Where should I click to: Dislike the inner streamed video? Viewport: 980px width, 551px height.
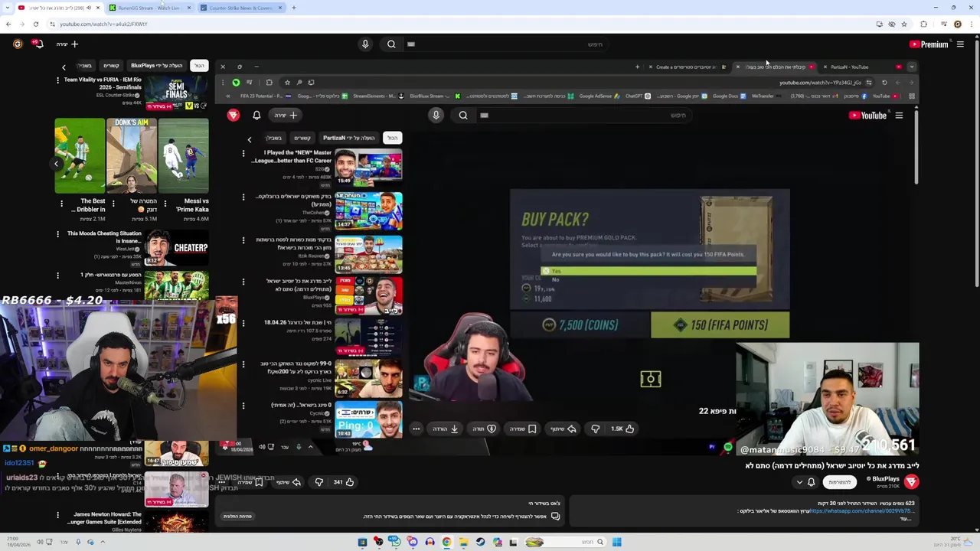pos(596,429)
